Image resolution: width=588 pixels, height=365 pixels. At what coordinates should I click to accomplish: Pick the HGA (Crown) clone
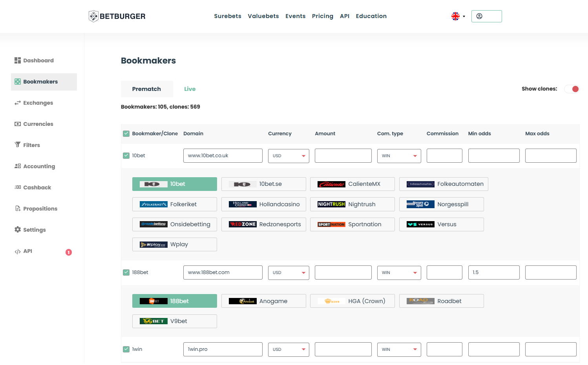click(352, 301)
